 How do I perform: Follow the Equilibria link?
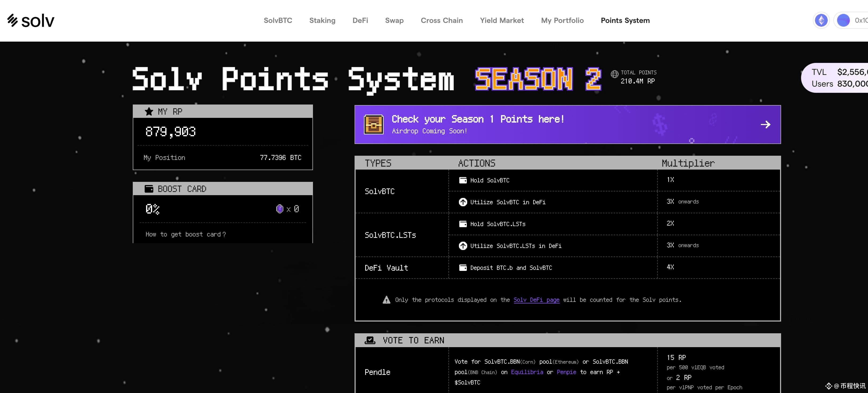coord(527,372)
